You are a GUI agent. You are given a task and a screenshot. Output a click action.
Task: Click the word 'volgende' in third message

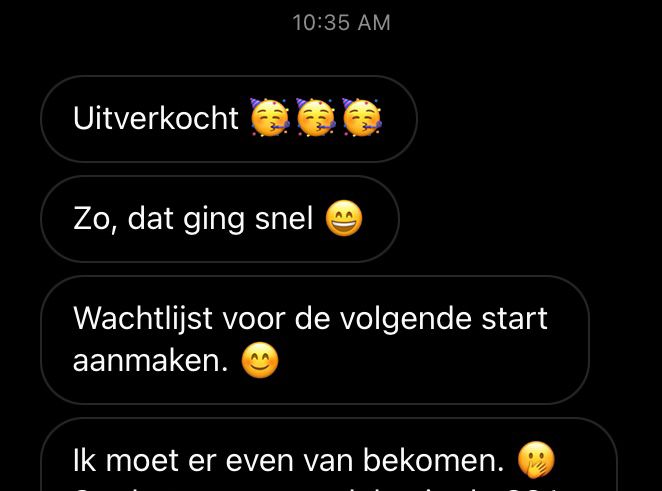[406, 319]
